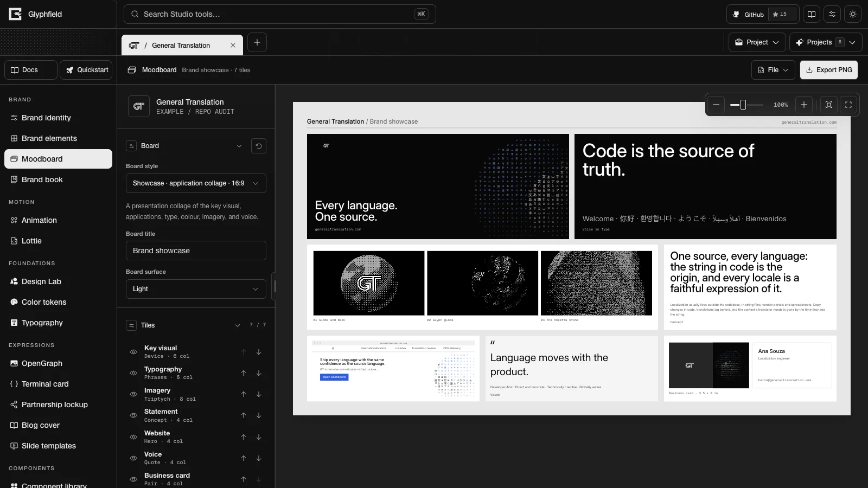Toggle visibility of Typography tile
This screenshot has height=488, width=868.
[x=133, y=373]
